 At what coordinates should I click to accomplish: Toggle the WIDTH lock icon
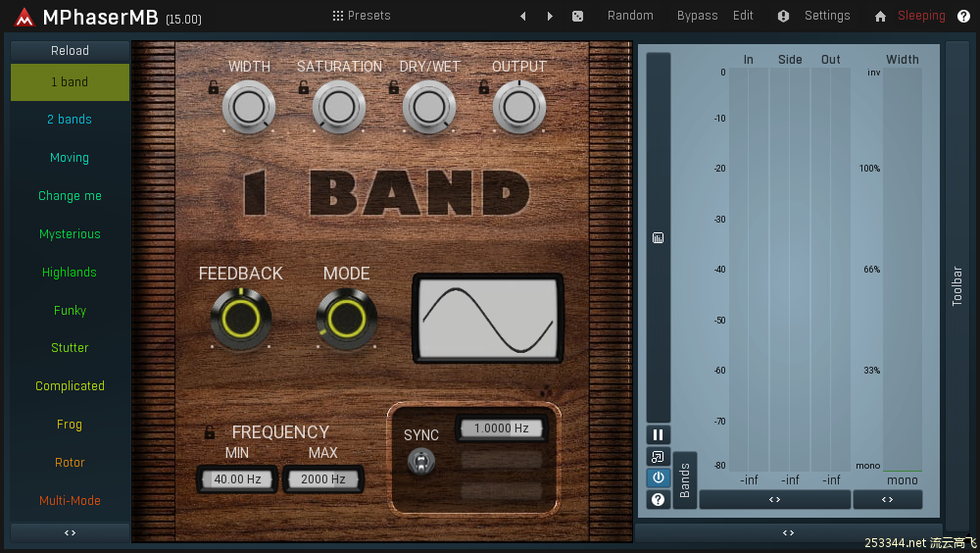click(213, 87)
